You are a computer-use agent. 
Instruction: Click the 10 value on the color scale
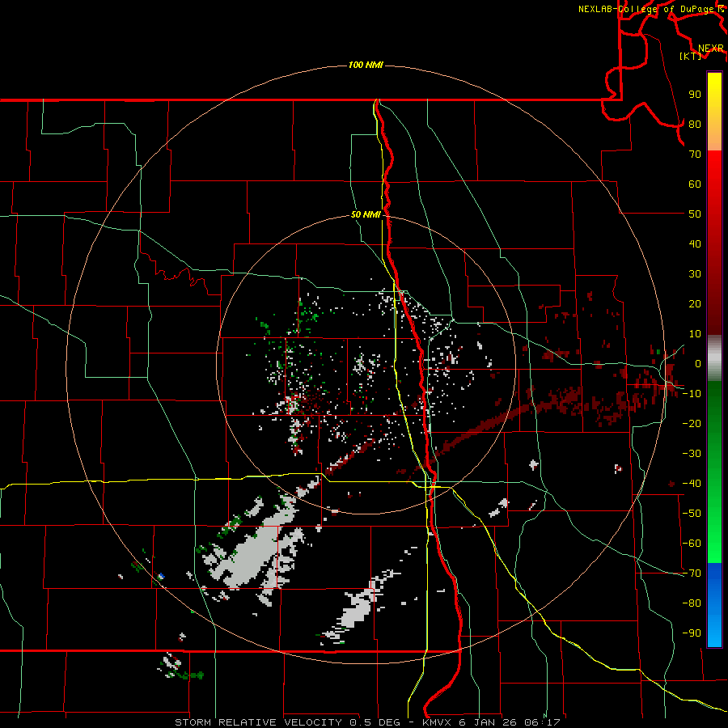(695, 334)
